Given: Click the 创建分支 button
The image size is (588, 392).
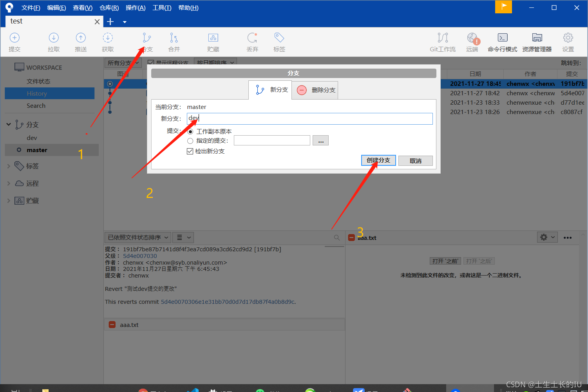Looking at the screenshot, I should pos(378,160).
